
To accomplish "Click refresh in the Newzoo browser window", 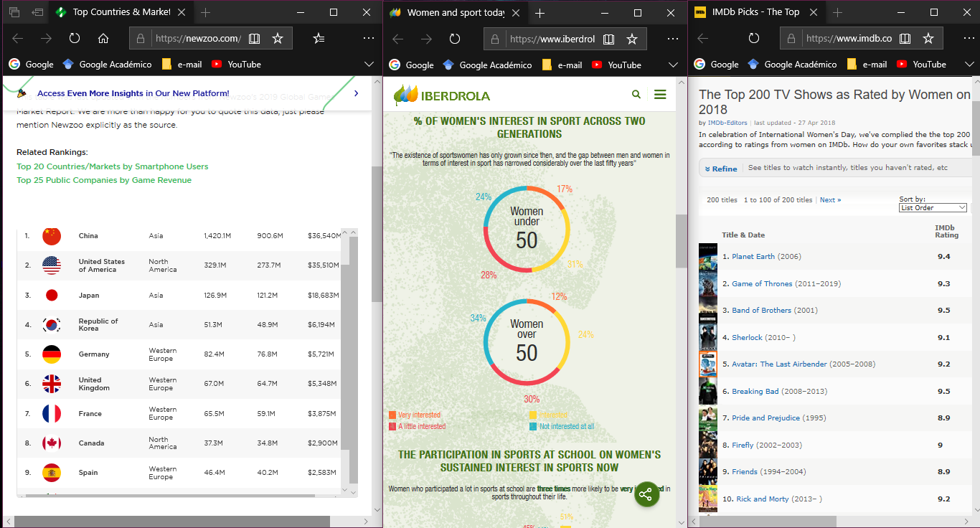I will coord(75,39).
